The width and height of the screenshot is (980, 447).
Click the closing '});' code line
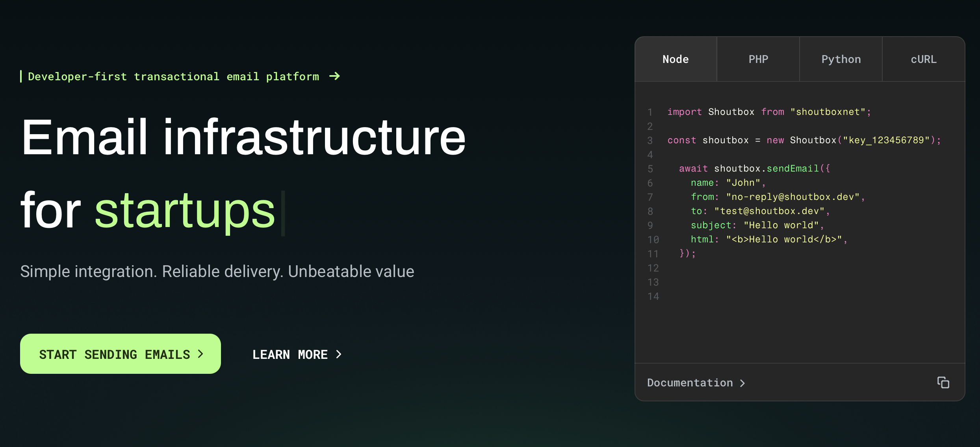tap(688, 253)
